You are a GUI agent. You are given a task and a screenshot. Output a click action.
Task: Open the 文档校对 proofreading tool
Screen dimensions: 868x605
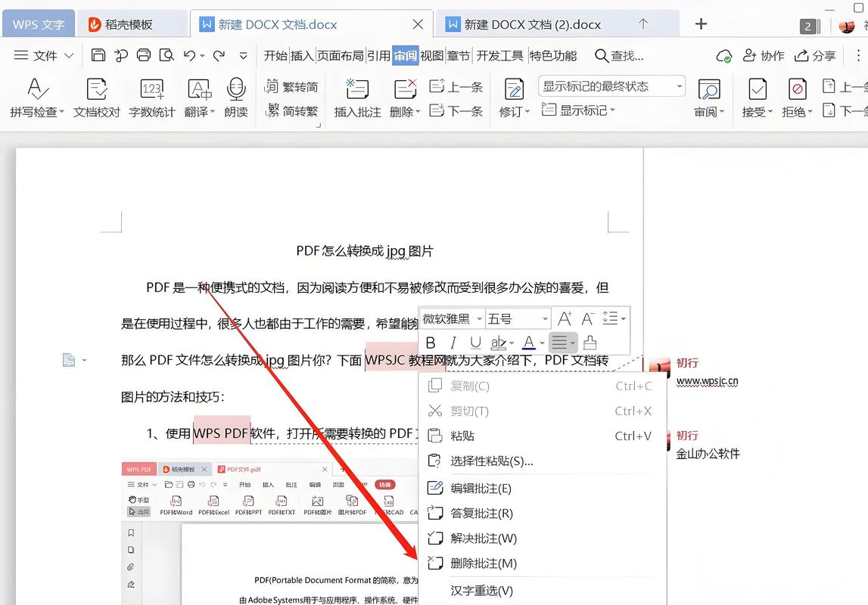(x=97, y=98)
